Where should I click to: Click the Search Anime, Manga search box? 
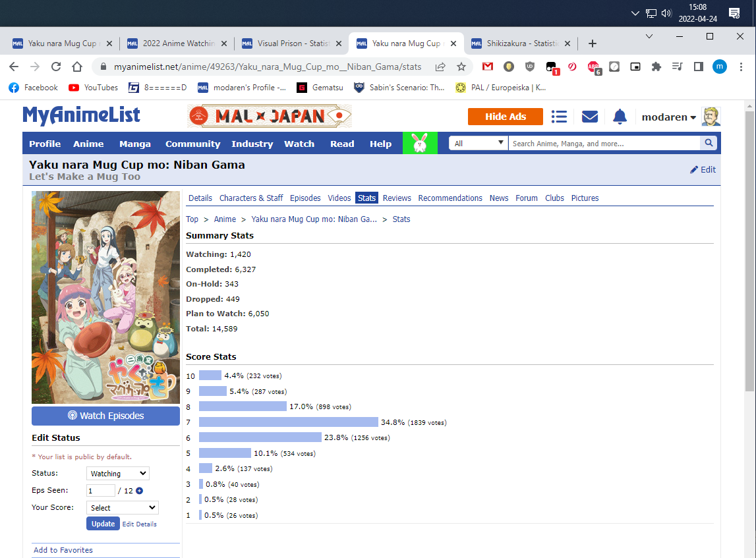(x=604, y=143)
